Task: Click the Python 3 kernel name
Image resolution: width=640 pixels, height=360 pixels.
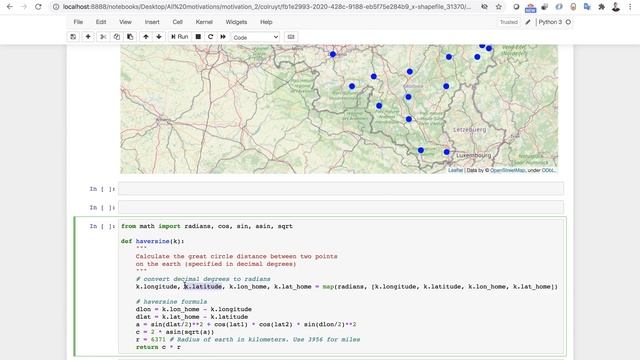Action: pyautogui.click(x=550, y=22)
